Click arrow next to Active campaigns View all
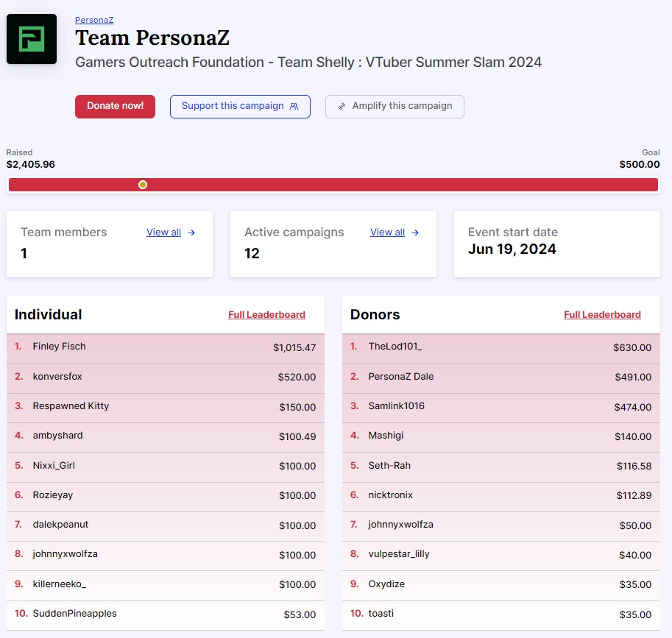This screenshot has height=638, width=672. pos(415,233)
